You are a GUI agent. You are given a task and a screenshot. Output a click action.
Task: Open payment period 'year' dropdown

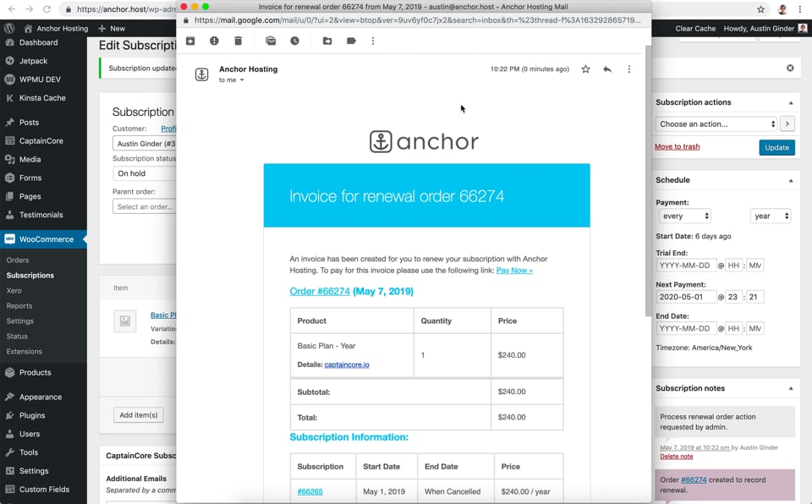771,216
